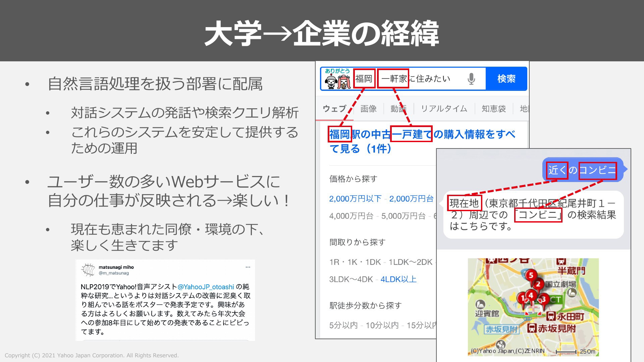Click the 2,000万円以下 price link
644x362 pixels.
pyautogui.click(x=355, y=199)
